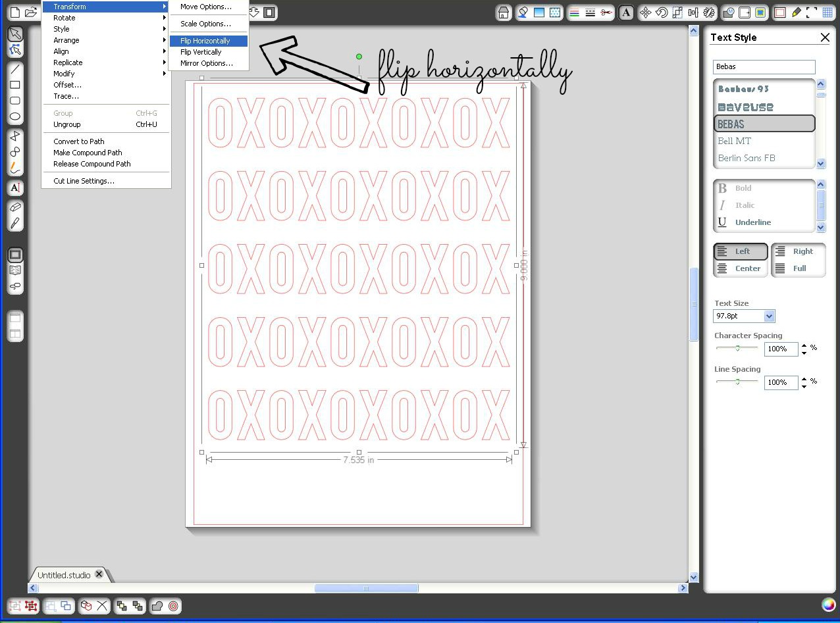Select the Edit Points tool
This screenshot has width=840, height=623.
point(15,49)
